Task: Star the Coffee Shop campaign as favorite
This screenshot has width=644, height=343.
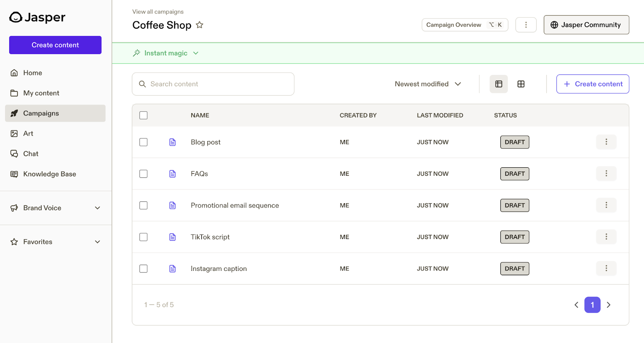Action: pos(199,25)
